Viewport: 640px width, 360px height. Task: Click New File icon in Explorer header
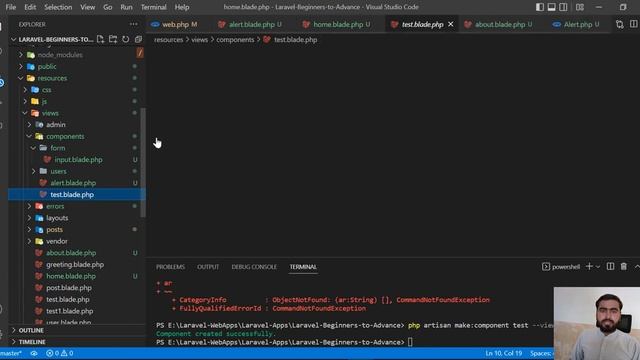(x=100, y=39)
